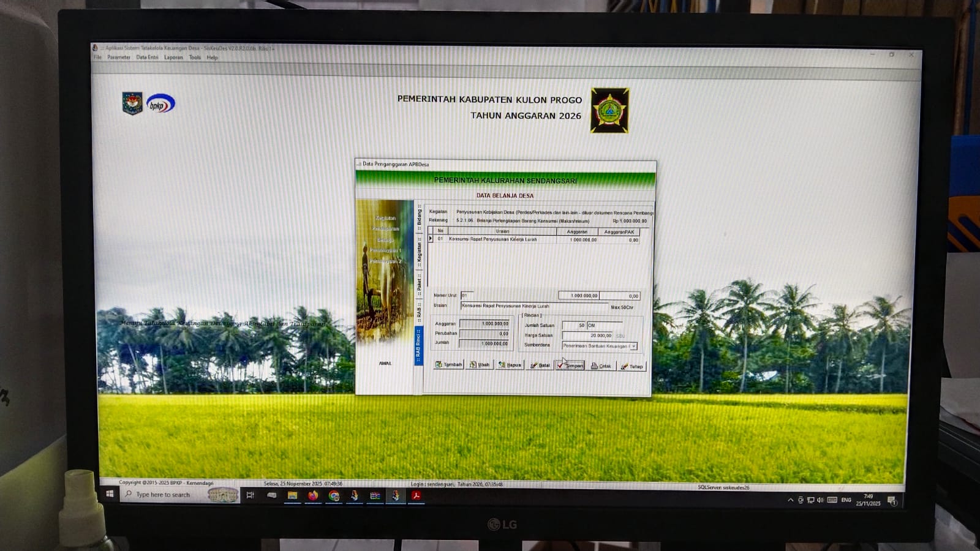Image resolution: width=980 pixels, height=551 pixels.
Task: Open Adobe Acrobat from the taskbar
Action: pos(417,495)
